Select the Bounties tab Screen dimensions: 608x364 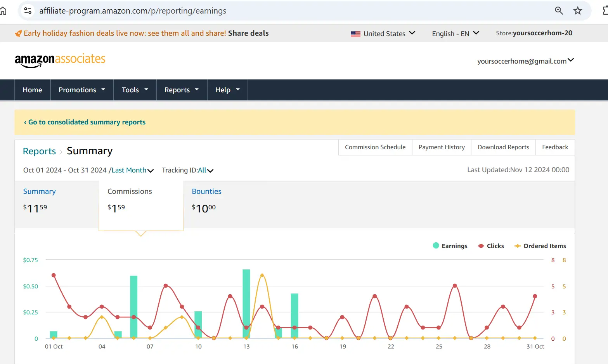pyautogui.click(x=225, y=204)
